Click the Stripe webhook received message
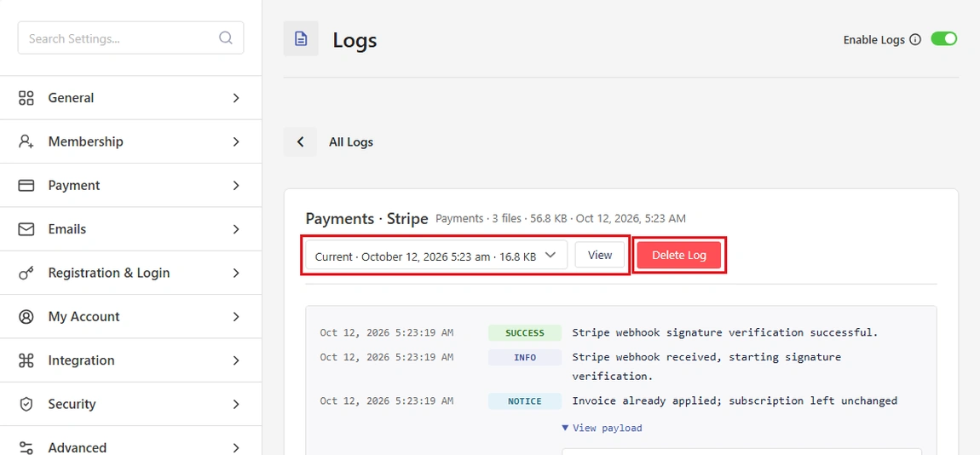This screenshot has width=980, height=455. click(x=706, y=367)
